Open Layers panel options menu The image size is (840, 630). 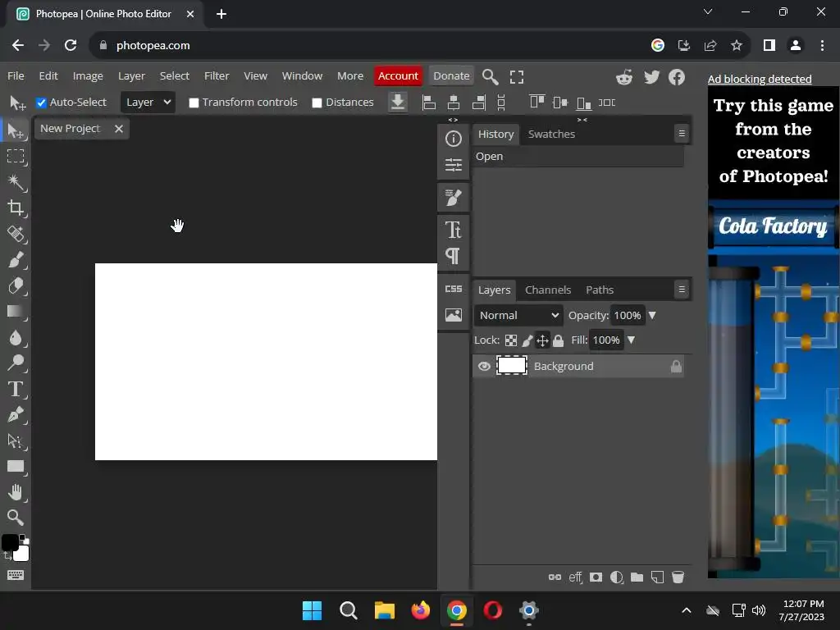pyautogui.click(x=682, y=290)
